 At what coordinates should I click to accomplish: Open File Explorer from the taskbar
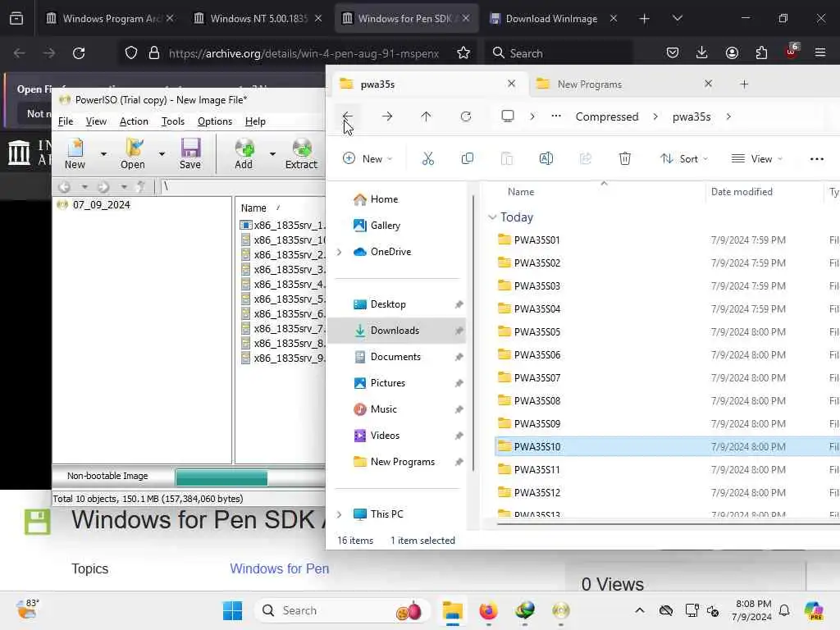[453, 610]
